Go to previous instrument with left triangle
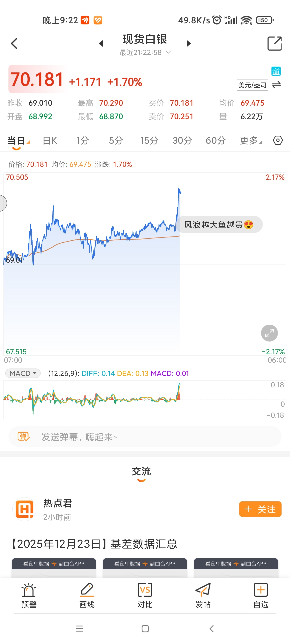This screenshot has width=290, height=644. [101, 43]
